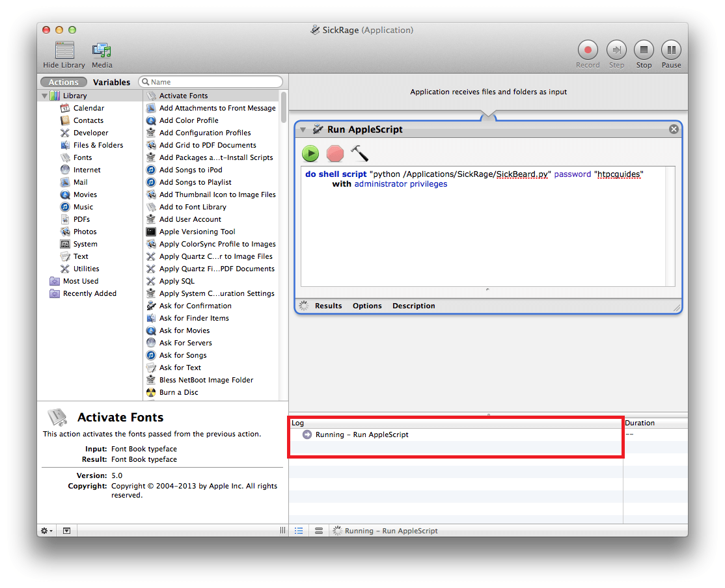Click the green Run script button
Image resolution: width=725 pixels, height=588 pixels.
[310, 154]
